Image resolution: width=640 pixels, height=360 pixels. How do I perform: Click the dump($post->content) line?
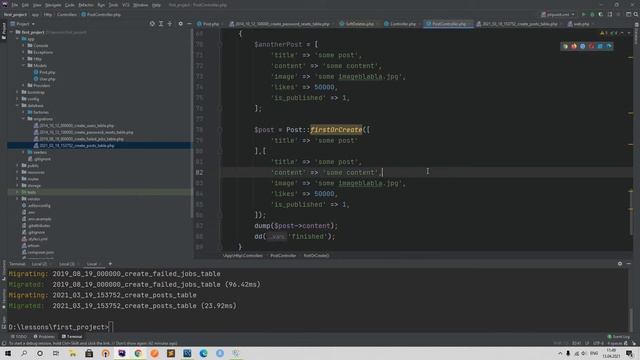tap(296, 226)
